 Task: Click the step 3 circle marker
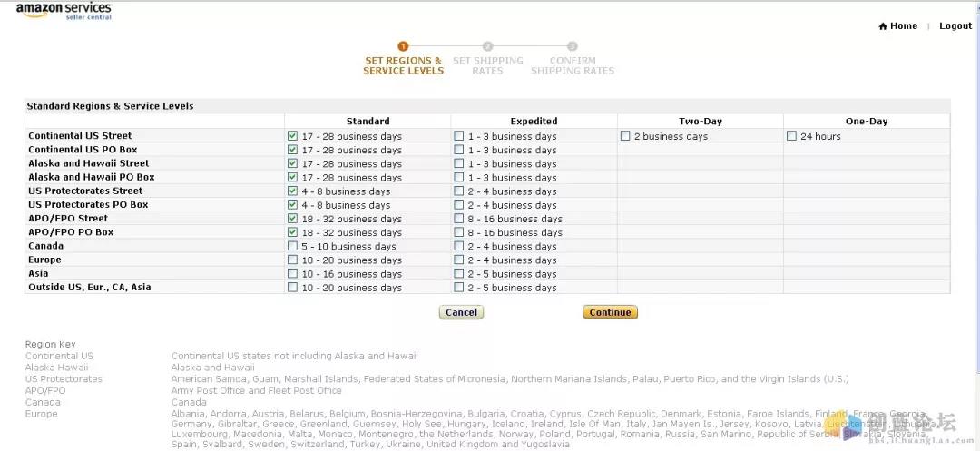[x=573, y=46]
